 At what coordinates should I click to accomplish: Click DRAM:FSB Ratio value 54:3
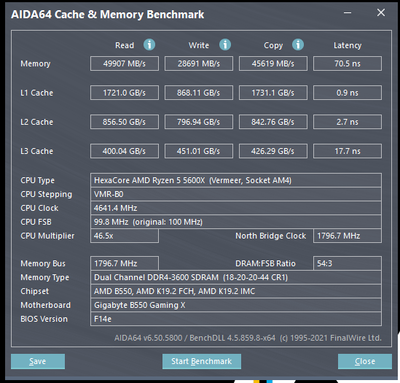[x=347, y=264]
